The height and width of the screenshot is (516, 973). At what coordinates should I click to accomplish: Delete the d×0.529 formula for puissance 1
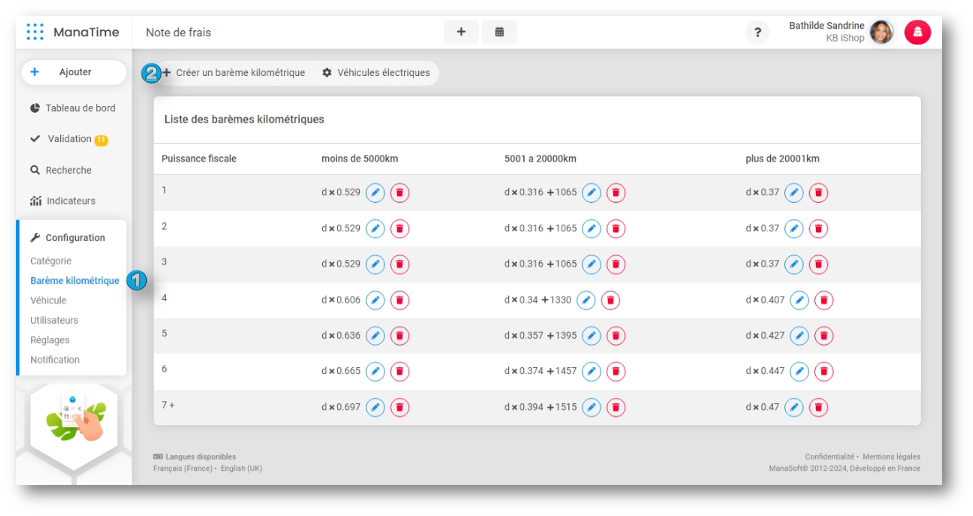400,193
